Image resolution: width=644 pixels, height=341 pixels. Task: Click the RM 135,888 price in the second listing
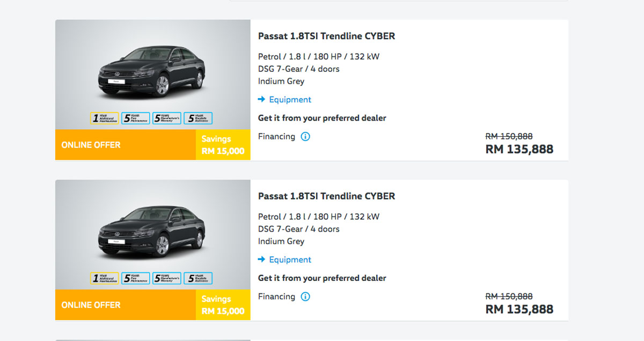(519, 309)
